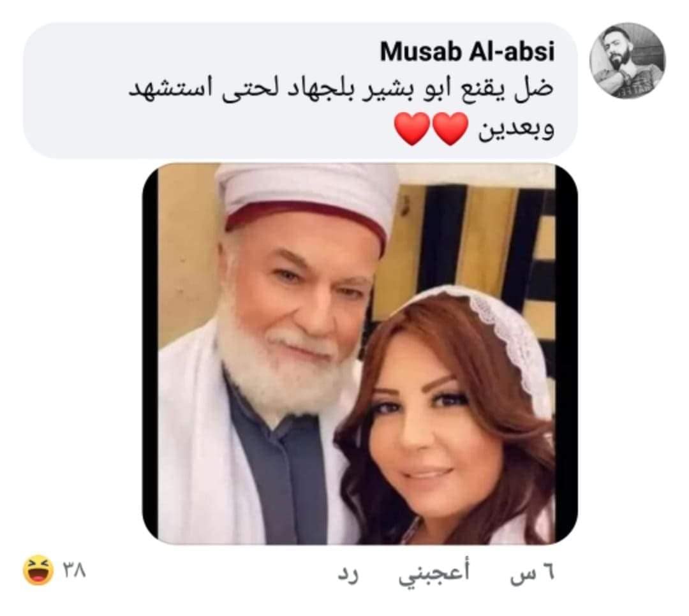Click the laughing Haha reaction emoji
Screen dimensions: 689x616
pos(38,570)
